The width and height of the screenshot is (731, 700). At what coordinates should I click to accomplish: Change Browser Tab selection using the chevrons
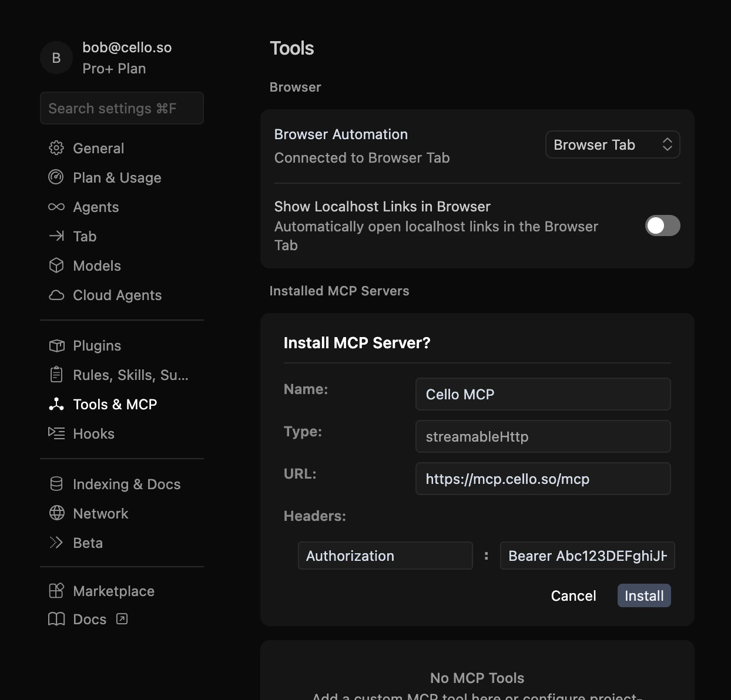[x=668, y=144]
